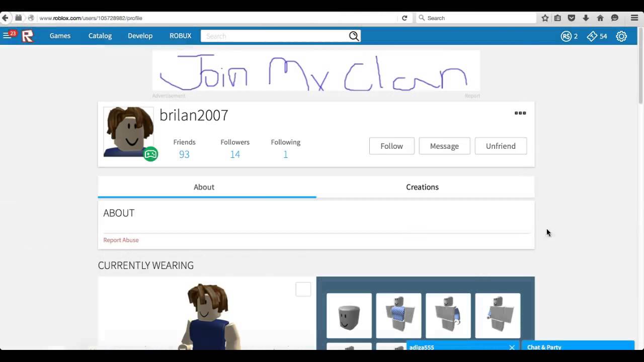Image resolution: width=644 pixels, height=362 pixels.
Task: Open the downloads arrow icon
Action: click(x=586, y=18)
